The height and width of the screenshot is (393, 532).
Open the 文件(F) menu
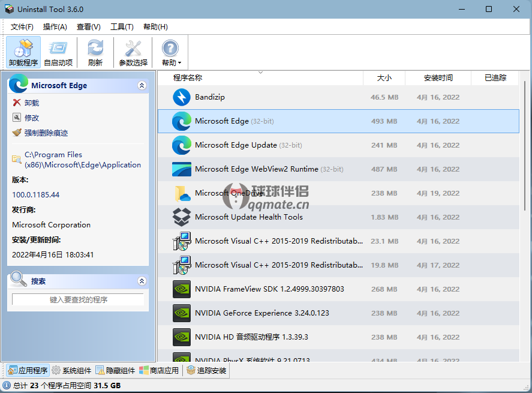tap(22, 27)
